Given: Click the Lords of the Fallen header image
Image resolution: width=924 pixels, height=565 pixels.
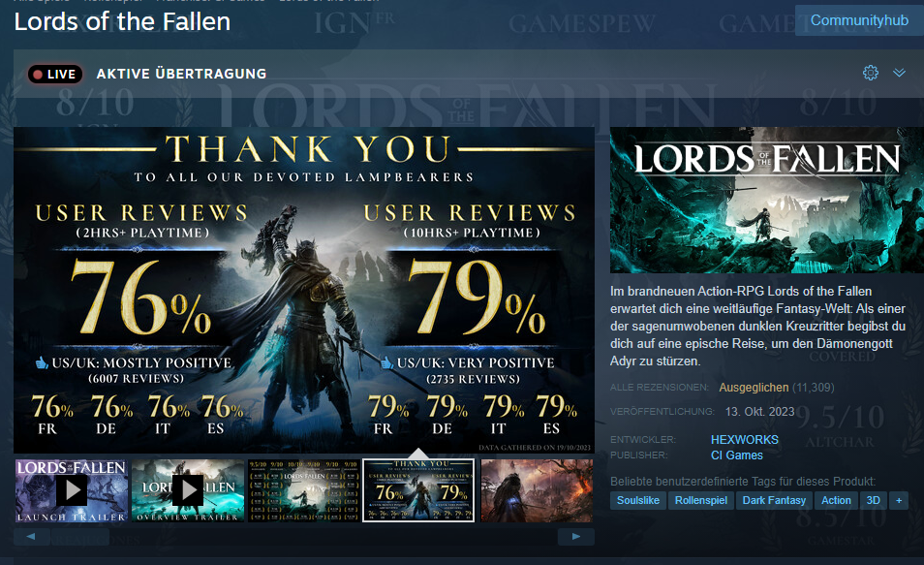Looking at the screenshot, I should 767,200.
